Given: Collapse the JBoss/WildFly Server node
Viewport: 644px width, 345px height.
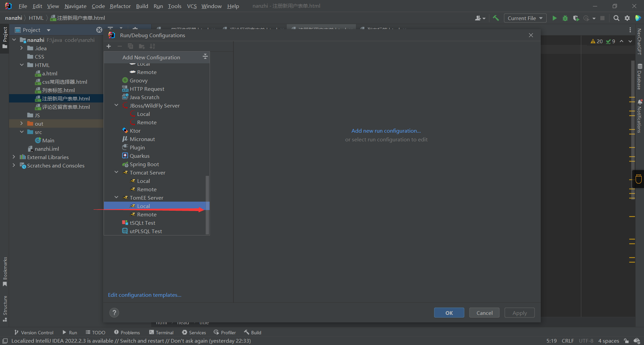Looking at the screenshot, I should [116, 105].
